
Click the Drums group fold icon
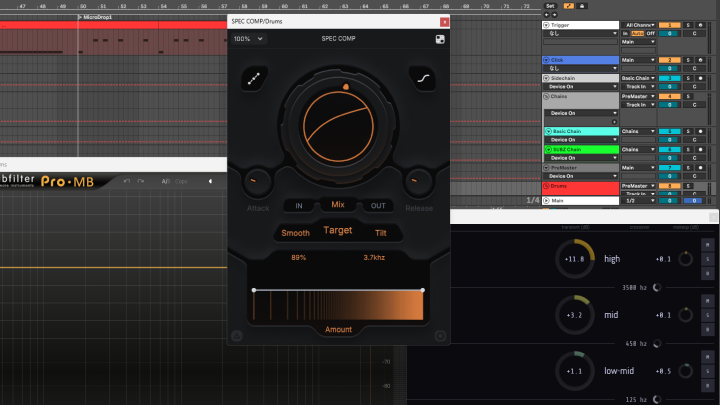pos(546,186)
